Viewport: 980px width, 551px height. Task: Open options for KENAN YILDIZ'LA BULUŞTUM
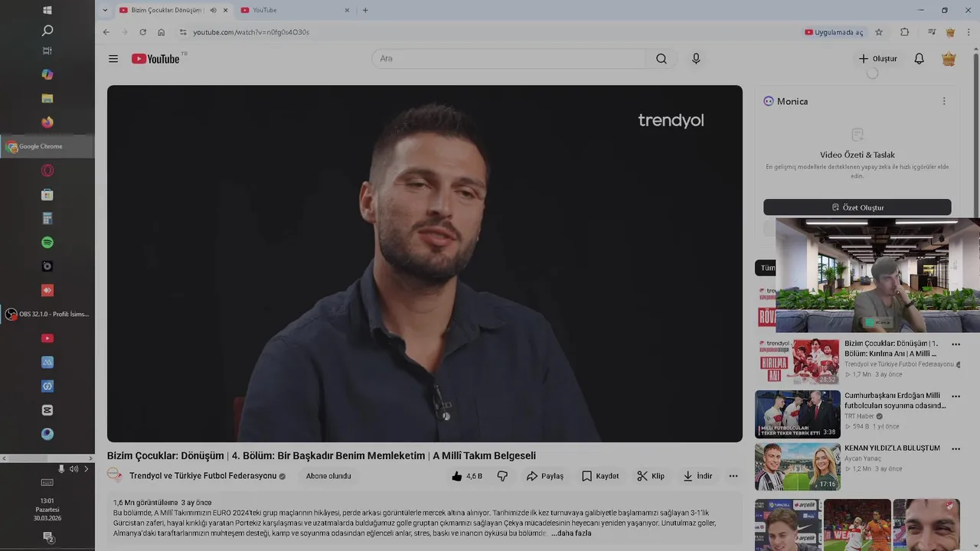(955, 448)
